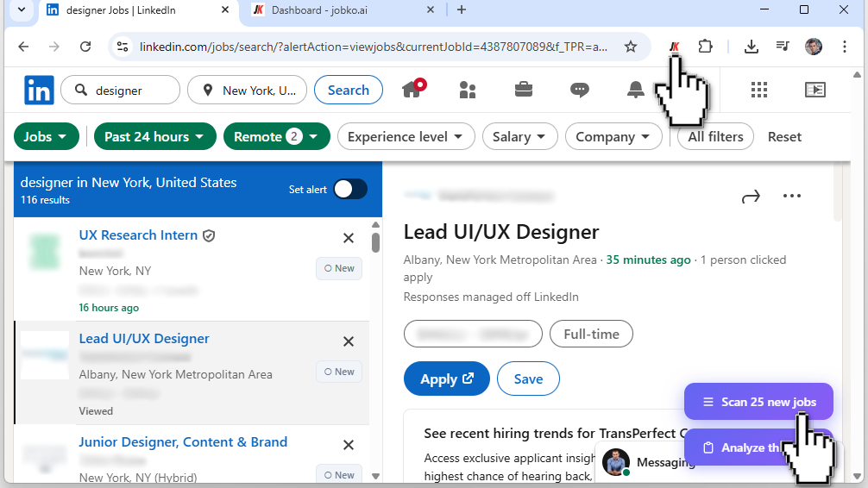This screenshot has height=488, width=868.
Task: Open My Network people icon
Action: [468, 90]
